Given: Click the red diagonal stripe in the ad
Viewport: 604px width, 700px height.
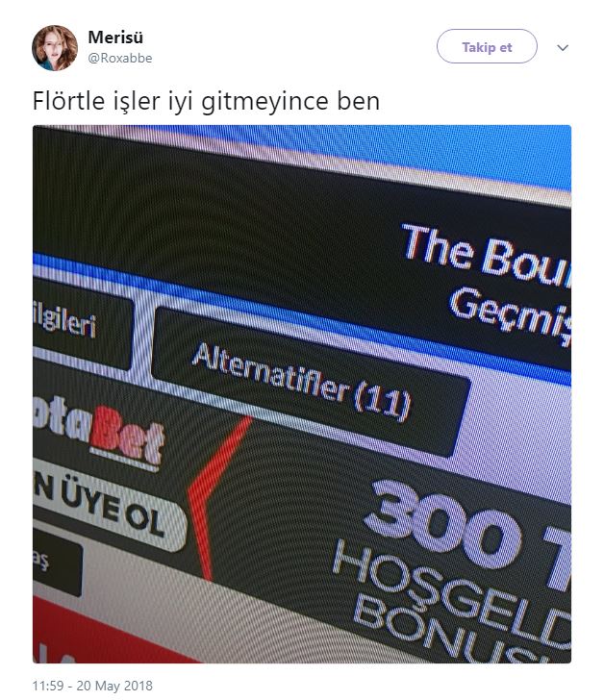Looking at the screenshot, I should click(x=214, y=495).
